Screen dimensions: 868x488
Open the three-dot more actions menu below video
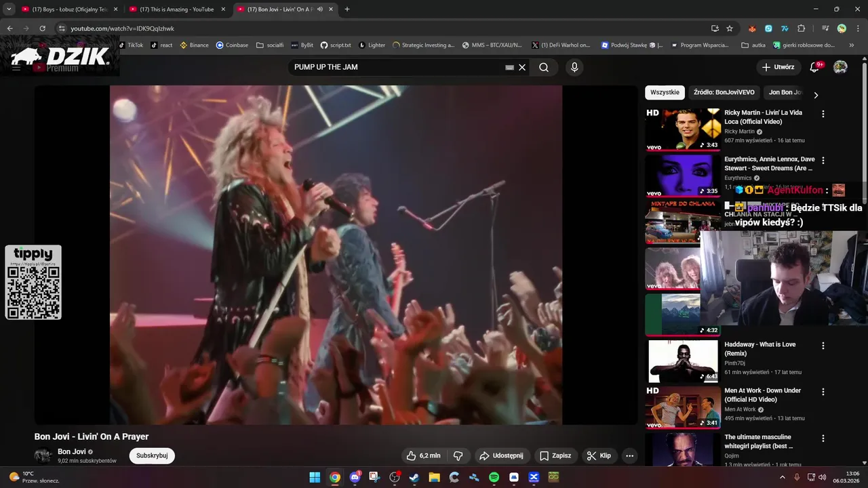tap(629, 455)
